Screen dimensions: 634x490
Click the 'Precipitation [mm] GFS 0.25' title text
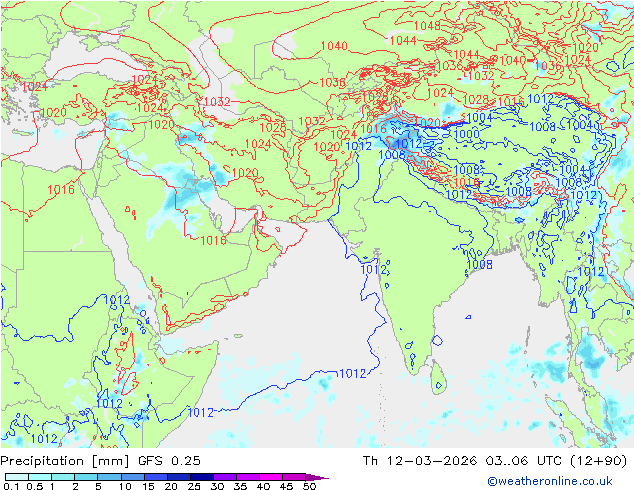pos(100,461)
